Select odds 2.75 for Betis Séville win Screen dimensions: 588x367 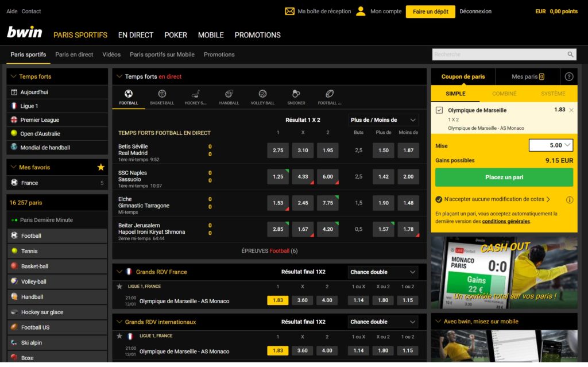point(278,150)
